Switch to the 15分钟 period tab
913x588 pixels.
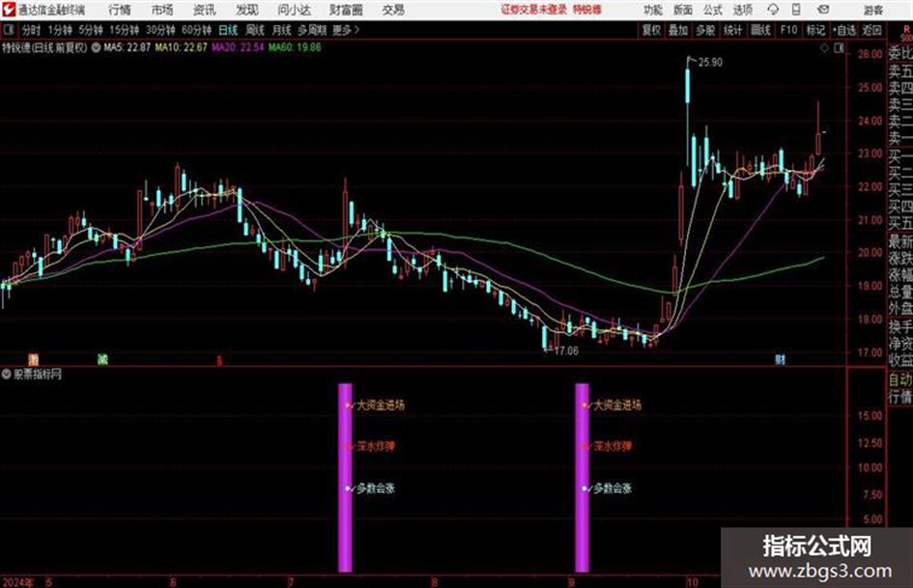125,30
